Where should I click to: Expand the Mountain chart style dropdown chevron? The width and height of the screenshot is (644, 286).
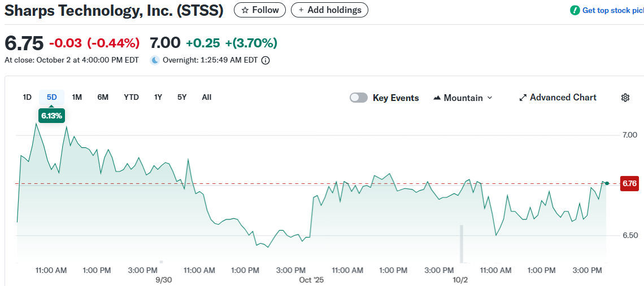point(490,98)
